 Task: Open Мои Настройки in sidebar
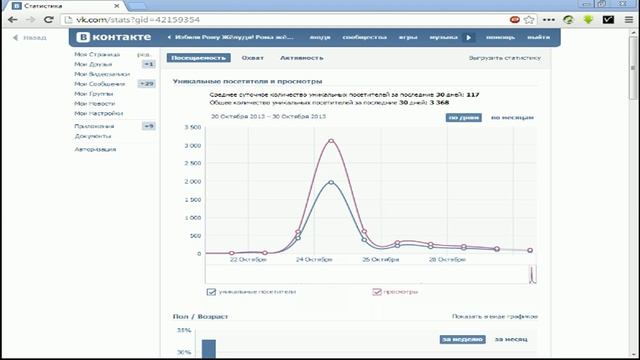click(99, 113)
